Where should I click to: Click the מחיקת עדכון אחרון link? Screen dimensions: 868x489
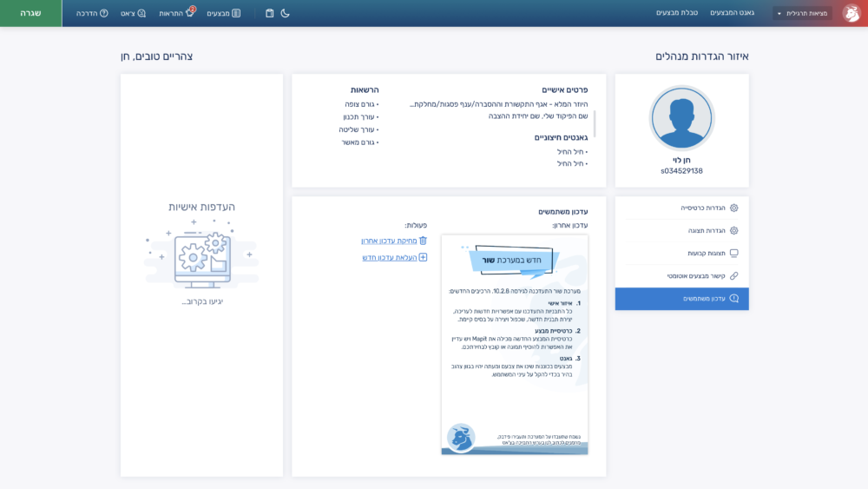(389, 241)
